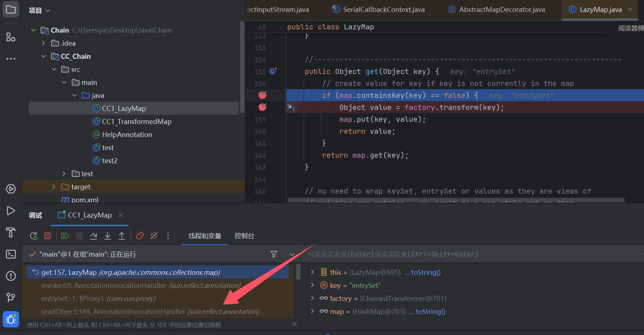Collapse the Chain project root
Viewport: 644px width, 335px height.
click(x=33, y=30)
